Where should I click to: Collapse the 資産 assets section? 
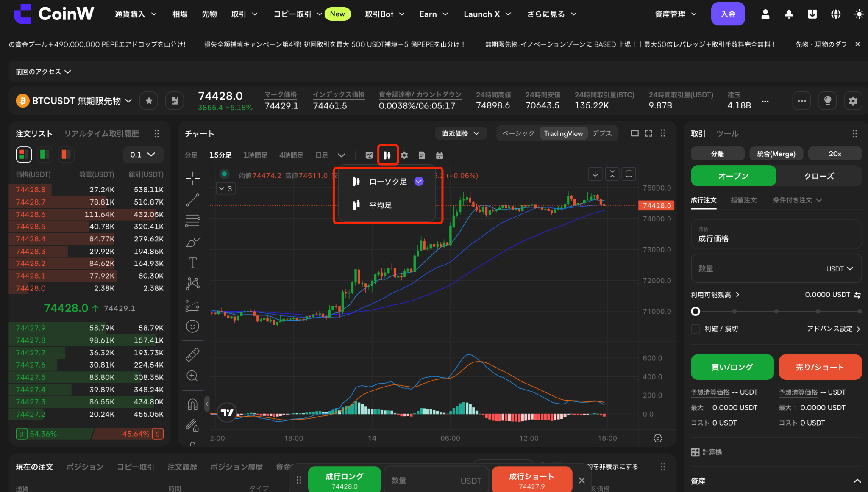click(x=857, y=481)
